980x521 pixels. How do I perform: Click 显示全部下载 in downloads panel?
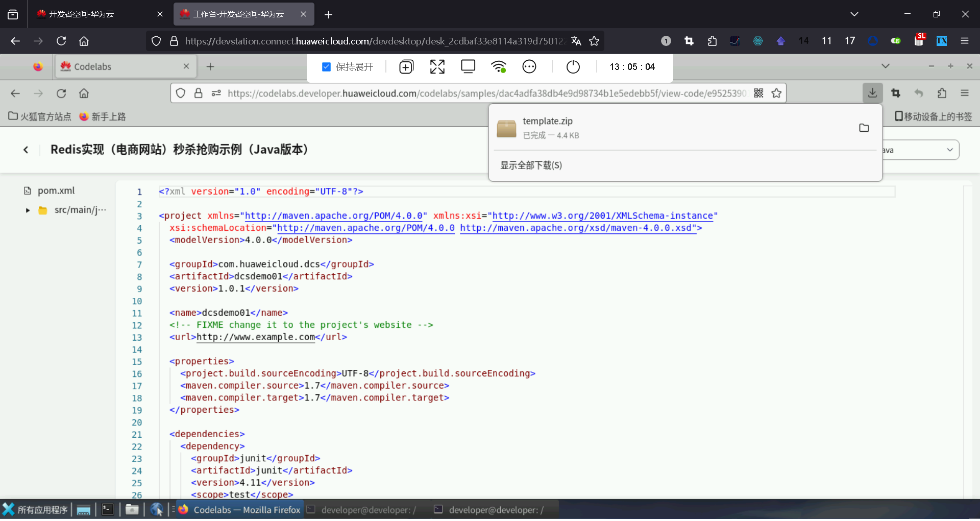pyautogui.click(x=531, y=165)
